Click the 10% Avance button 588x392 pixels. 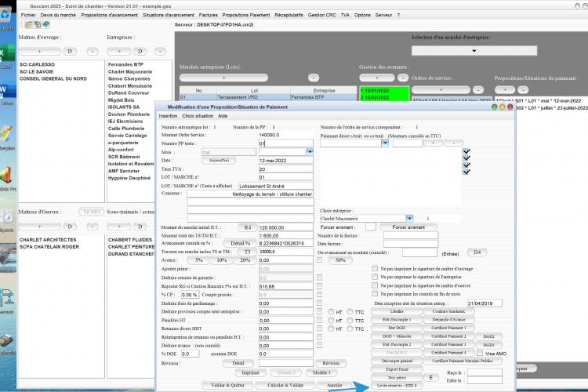(222, 260)
